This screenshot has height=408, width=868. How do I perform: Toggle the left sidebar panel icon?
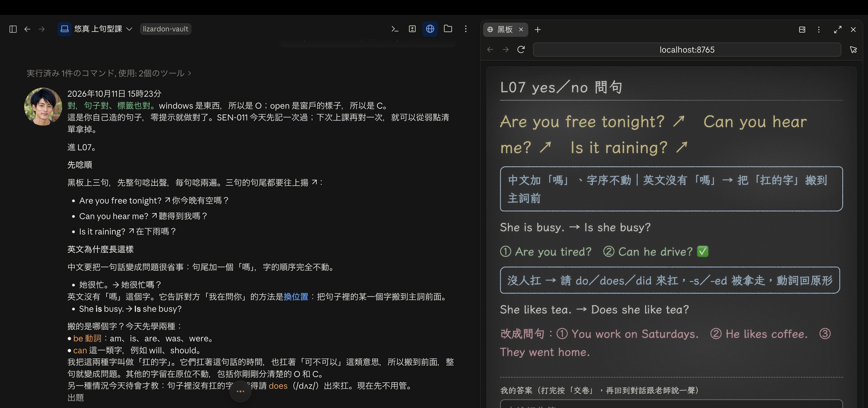pyautogui.click(x=13, y=29)
